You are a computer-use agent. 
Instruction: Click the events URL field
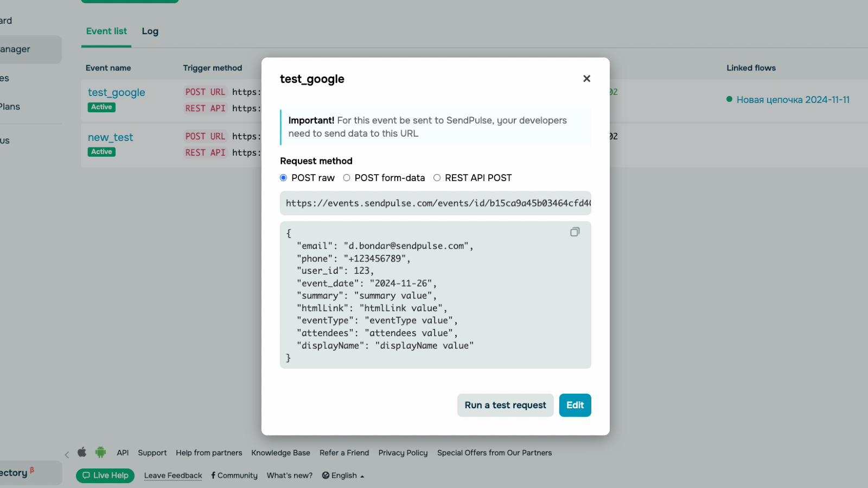(435, 203)
